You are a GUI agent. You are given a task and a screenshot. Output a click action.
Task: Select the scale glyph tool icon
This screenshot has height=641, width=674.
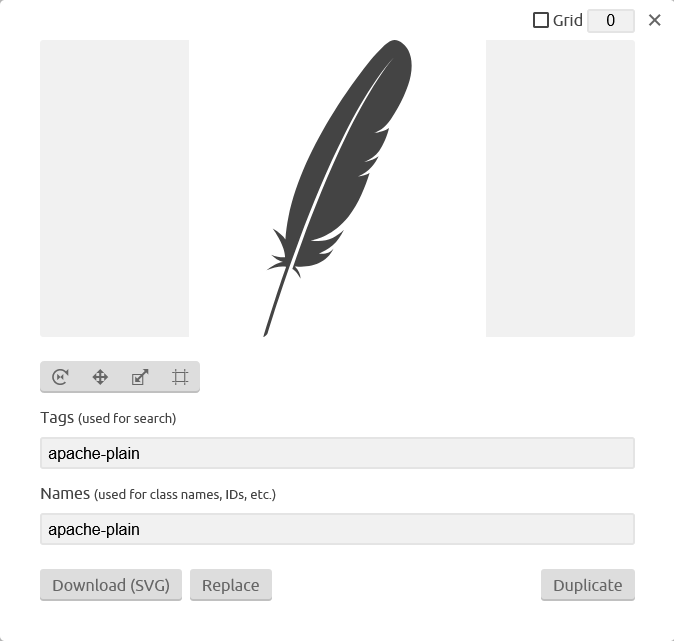(x=140, y=377)
